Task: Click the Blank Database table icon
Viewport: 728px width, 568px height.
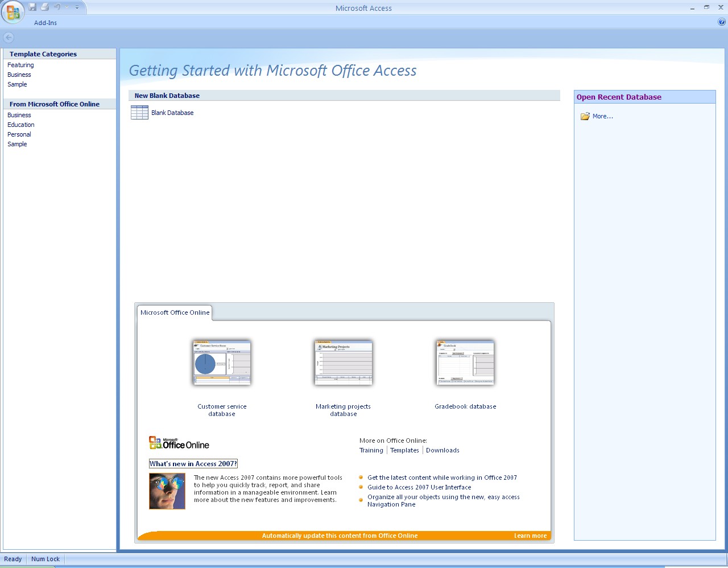Action: pyautogui.click(x=139, y=113)
